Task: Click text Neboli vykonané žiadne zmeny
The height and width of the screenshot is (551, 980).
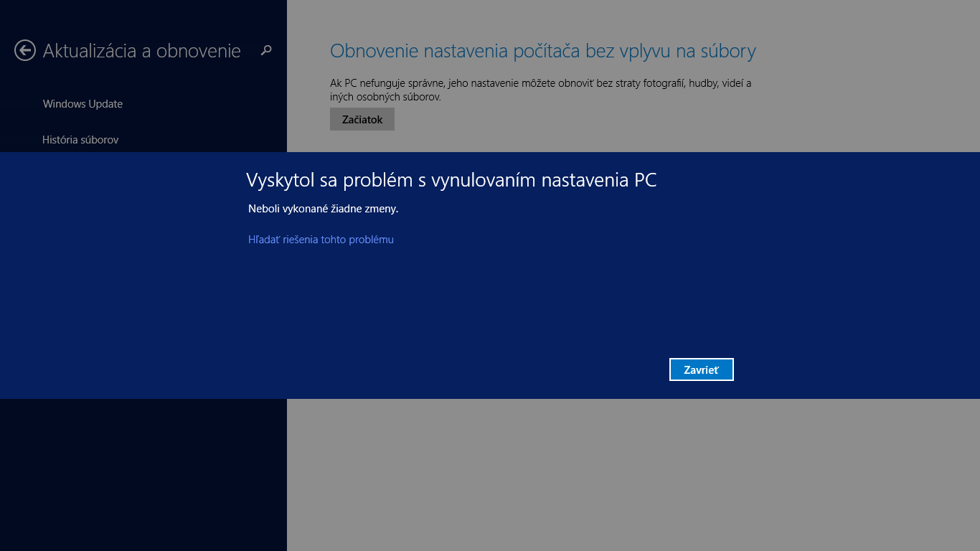Action: pos(323,209)
